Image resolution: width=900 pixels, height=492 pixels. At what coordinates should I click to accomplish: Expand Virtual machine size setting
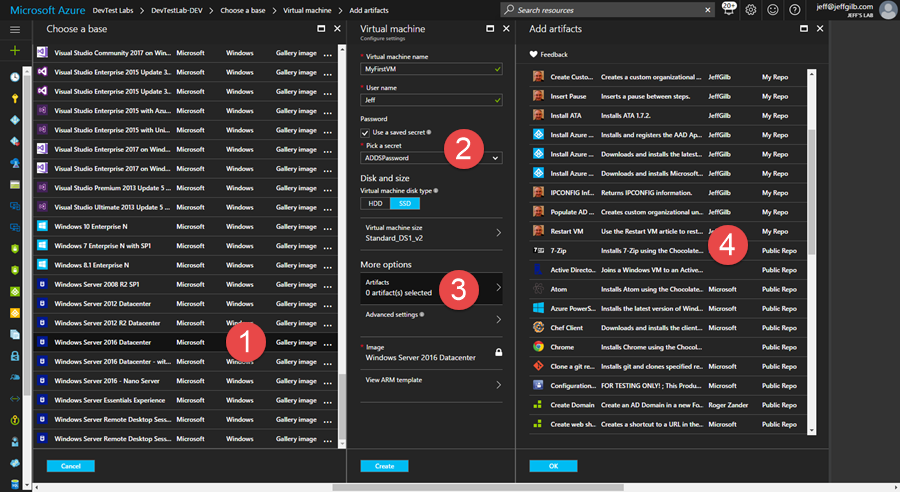tap(432, 233)
